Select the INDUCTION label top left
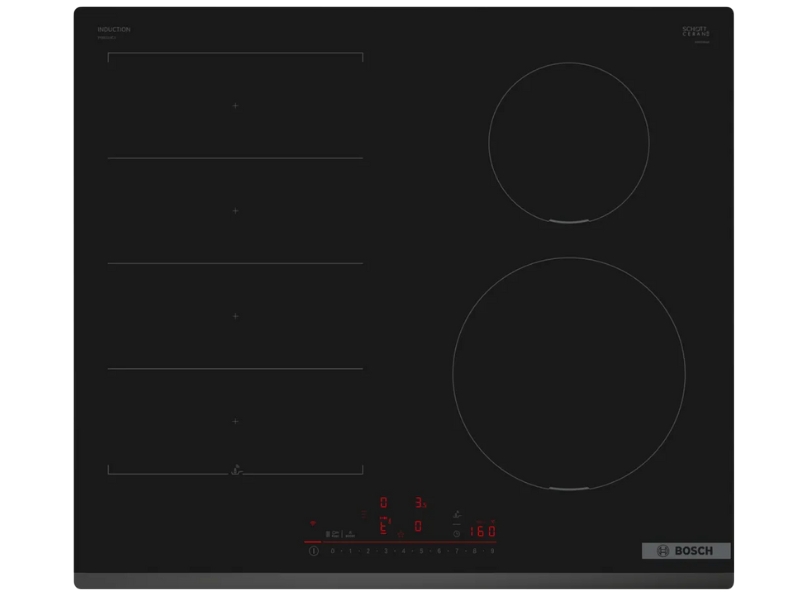Screen dimensions: 808x596 (113, 30)
